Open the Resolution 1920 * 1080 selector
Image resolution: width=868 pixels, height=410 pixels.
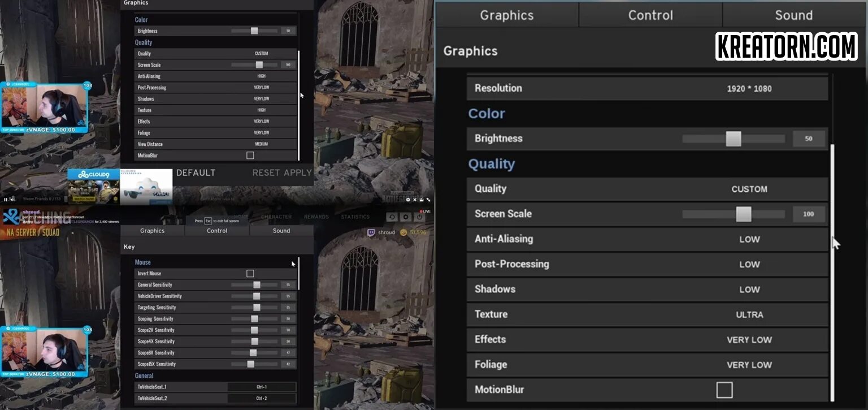(749, 88)
